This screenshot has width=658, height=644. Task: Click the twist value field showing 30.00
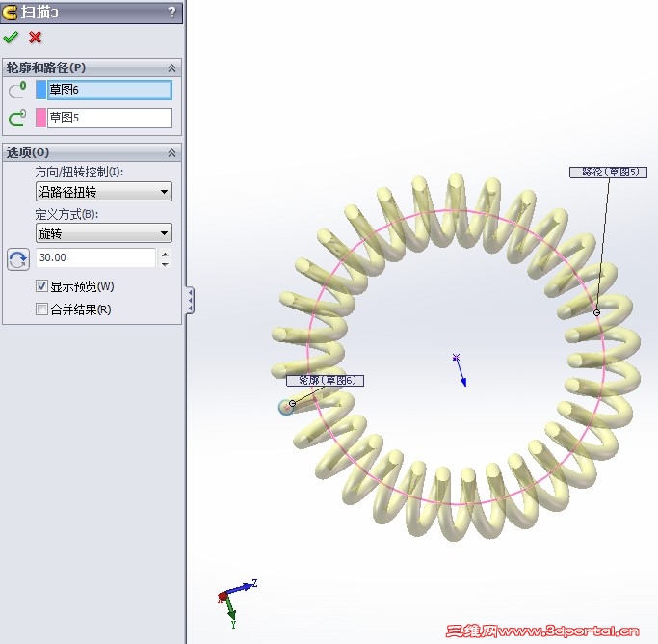coord(95,257)
